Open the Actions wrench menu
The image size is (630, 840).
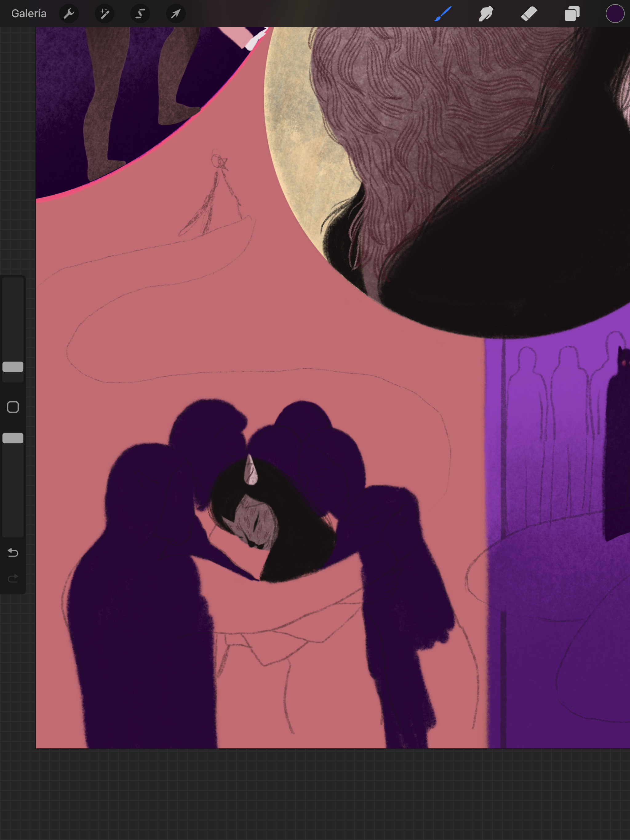click(x=69, y=14)
